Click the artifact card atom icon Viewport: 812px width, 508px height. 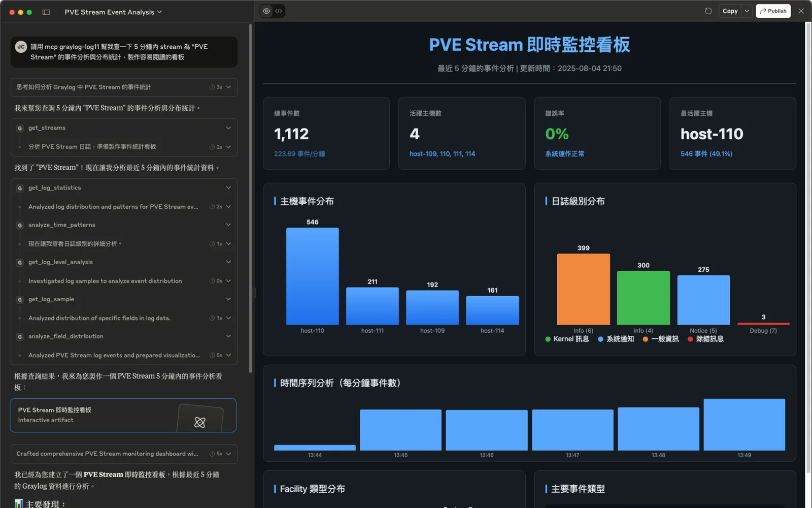tap(200, 422)
